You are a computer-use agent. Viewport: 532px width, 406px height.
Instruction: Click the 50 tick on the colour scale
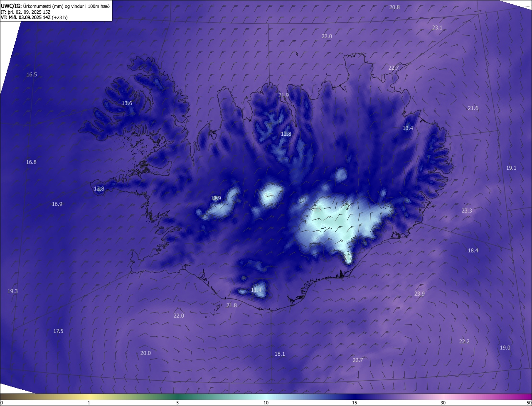click(529, 403)
